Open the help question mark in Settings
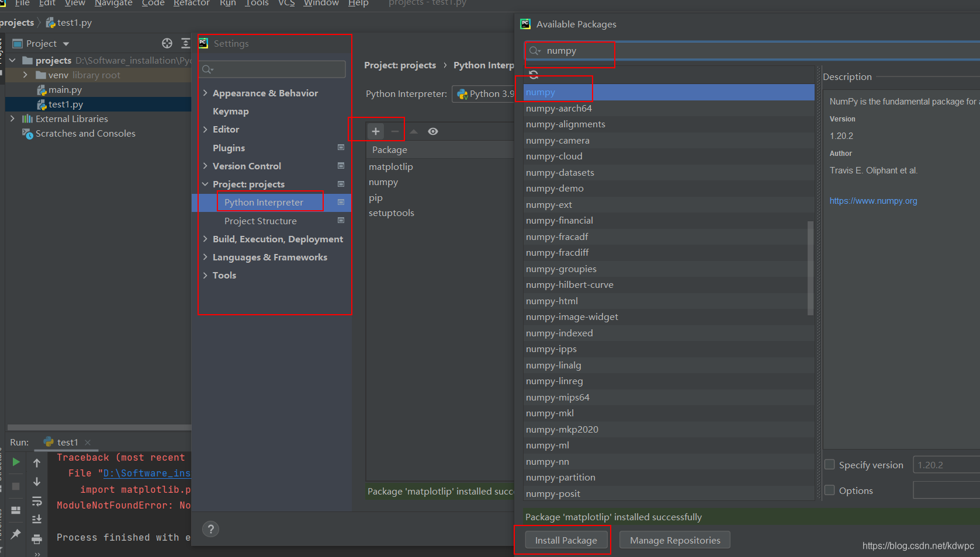980x557 pixels. tap(210, 529)
